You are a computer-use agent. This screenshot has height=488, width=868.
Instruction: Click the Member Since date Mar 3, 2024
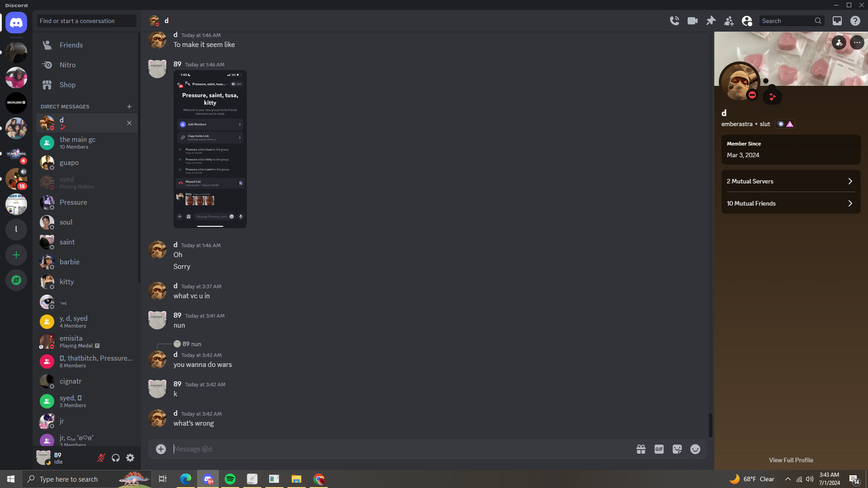click(x=743, y=155)
